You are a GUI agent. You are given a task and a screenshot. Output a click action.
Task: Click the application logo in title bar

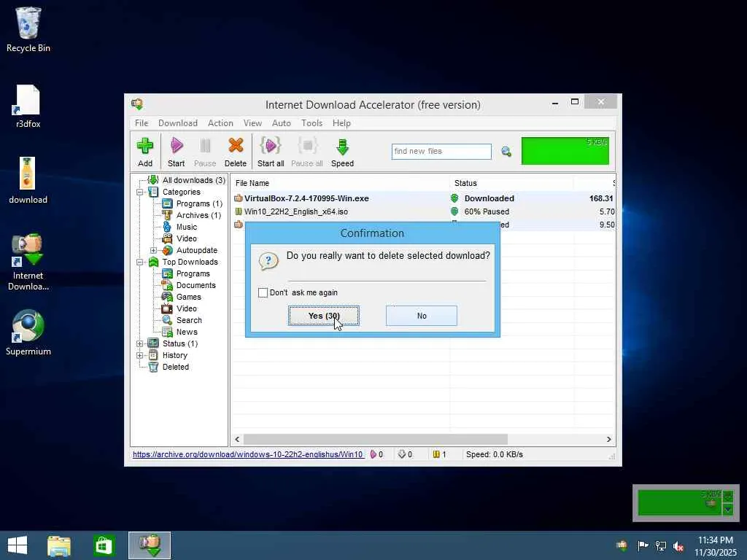coord(137,104)
